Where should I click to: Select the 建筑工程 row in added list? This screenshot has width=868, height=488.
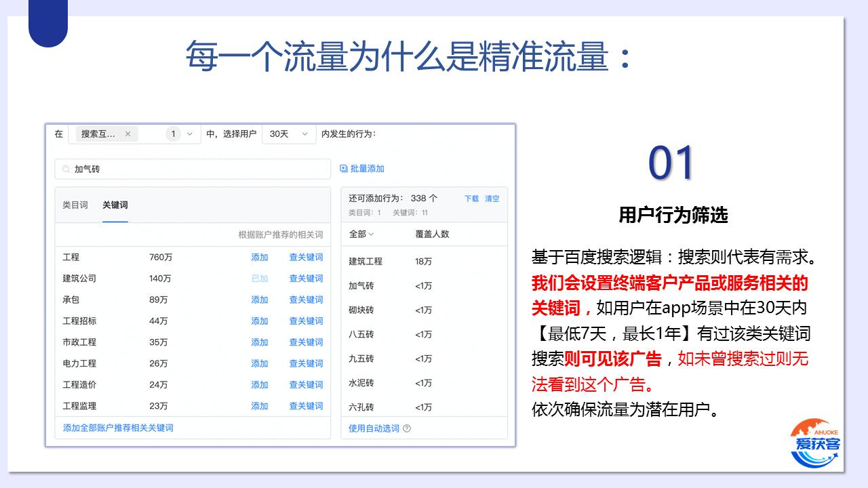(x=424, y=261)
